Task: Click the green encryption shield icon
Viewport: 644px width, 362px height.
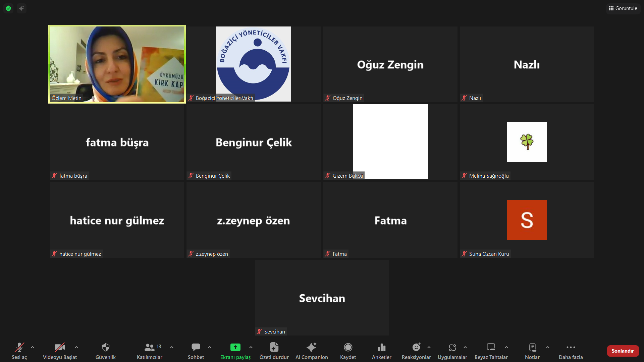Action: point(8,8)
